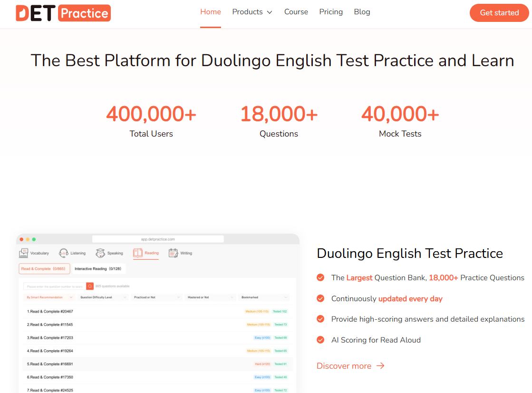Click "AI Scoring for Read Aloud" text
This screenshot has width=532, height=393.
point(376,340)
